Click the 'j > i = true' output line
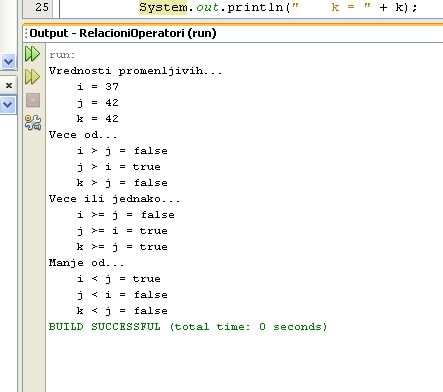This screenshot has width=443, height=392. (x=119, y=167)
